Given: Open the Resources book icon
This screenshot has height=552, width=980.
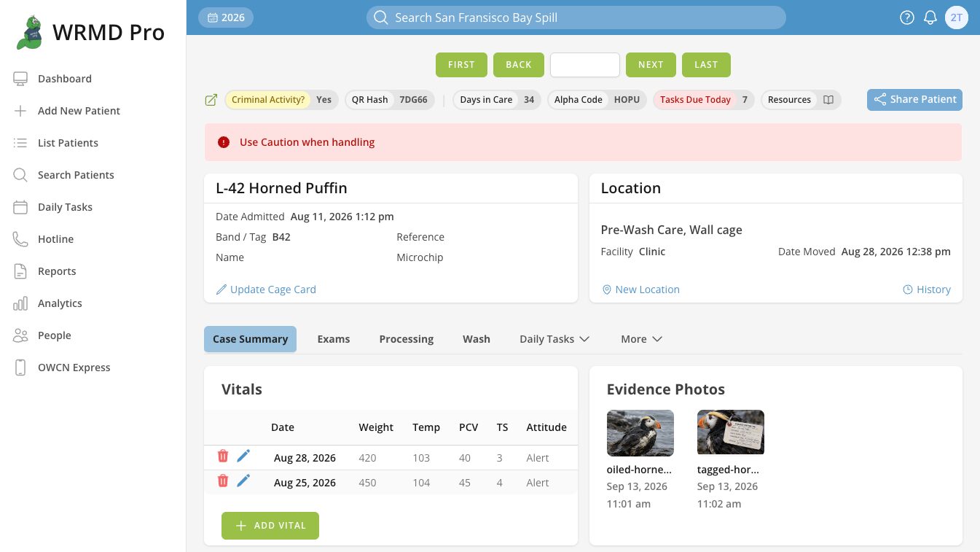Looking at the screenshot, I should click(828, 100).
